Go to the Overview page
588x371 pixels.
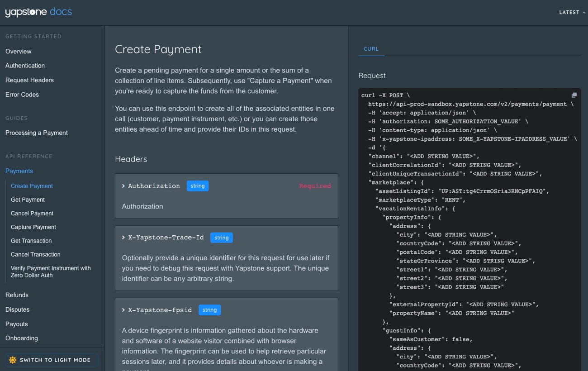coord(19,52)
